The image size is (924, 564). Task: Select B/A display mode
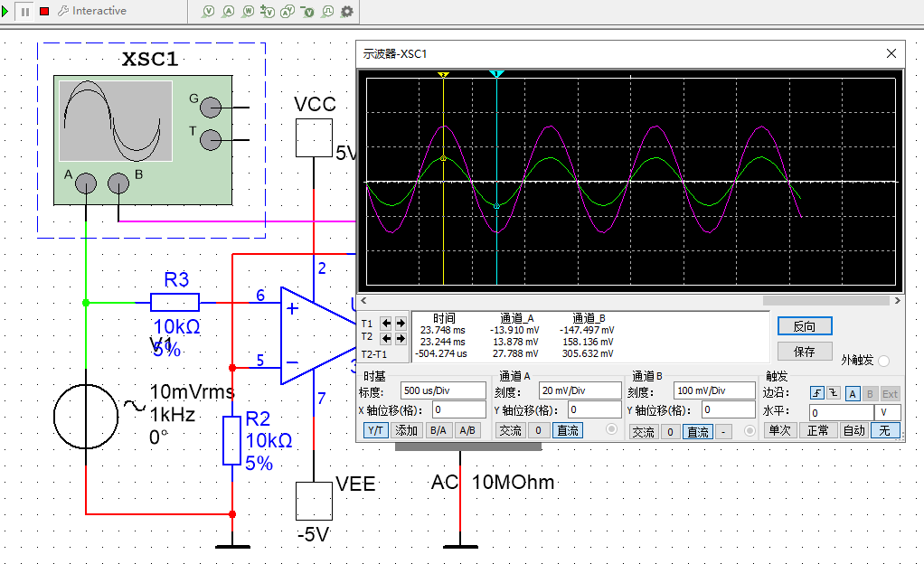438,431
